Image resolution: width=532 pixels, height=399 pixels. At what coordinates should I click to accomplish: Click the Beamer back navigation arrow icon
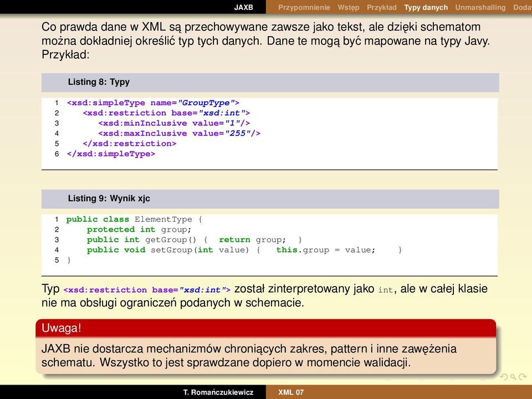pos(504,377)
